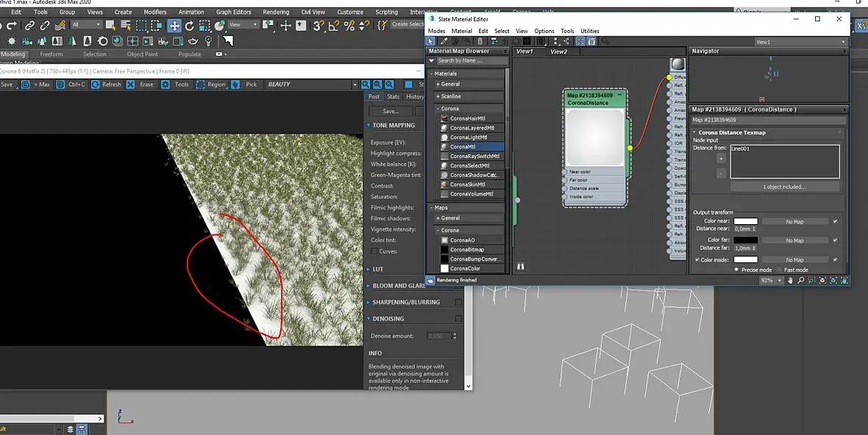Select CoronaLayeredMtl in the material browser
The image size is (868, 435).
472,128
